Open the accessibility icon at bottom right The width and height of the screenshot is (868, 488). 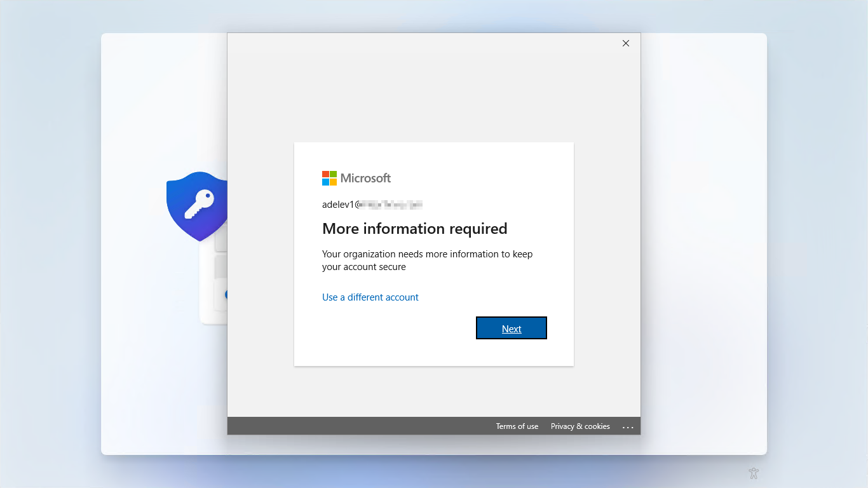754,473
